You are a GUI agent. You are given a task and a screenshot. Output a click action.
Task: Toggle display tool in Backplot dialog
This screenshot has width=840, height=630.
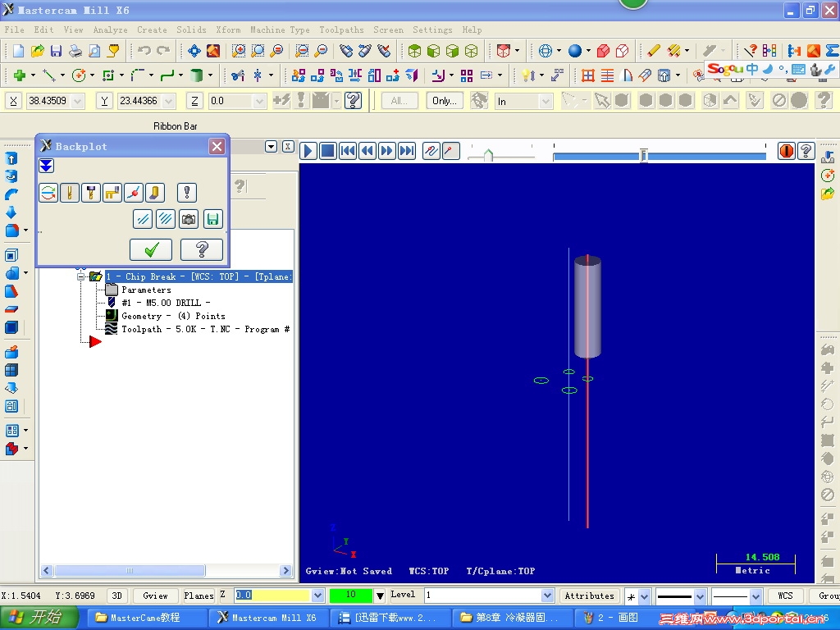point(70,193)
